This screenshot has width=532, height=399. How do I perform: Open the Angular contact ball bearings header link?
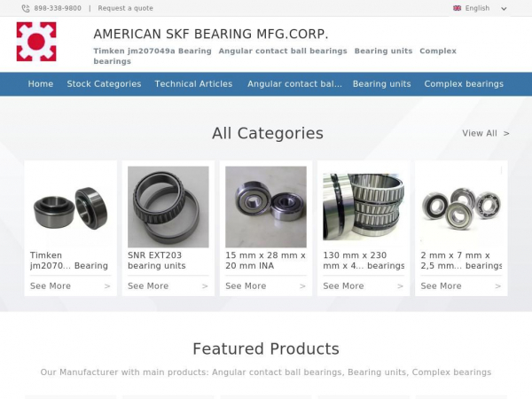(283, 51)
